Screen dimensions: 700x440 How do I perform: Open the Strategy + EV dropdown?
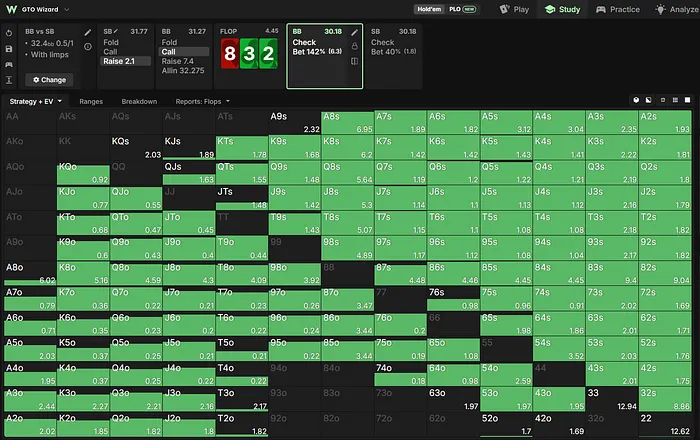pos(36,102)
